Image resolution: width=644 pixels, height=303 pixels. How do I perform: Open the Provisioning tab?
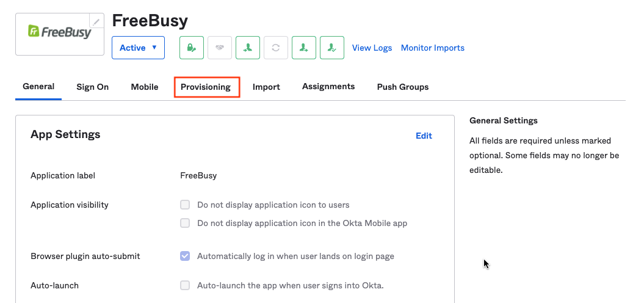pyautogui.click(x=206, y=87)
